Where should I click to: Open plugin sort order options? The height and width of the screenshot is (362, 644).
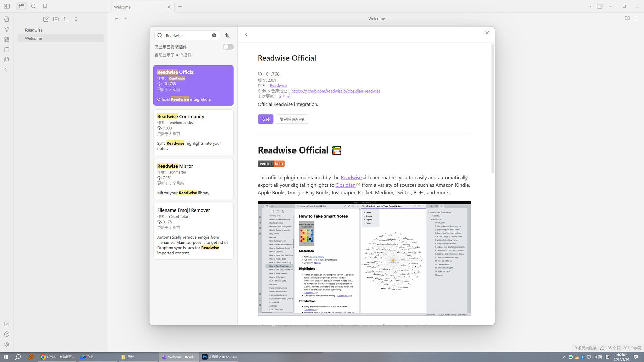228,35
